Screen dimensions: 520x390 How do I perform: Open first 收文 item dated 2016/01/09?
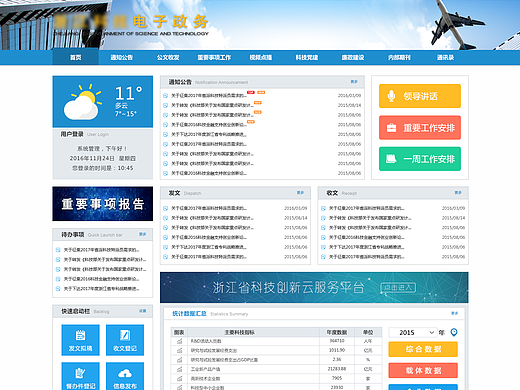(366, 208)
